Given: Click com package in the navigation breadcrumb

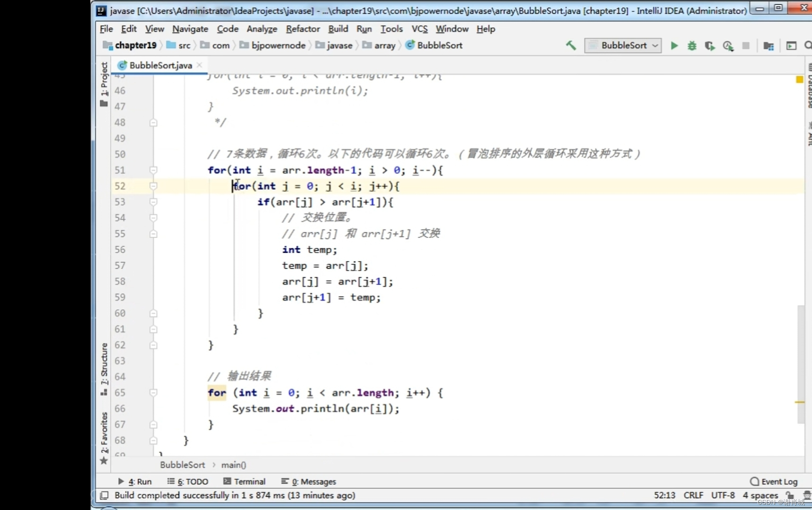Looking at the screenshot, I should (x=215, y=45).
